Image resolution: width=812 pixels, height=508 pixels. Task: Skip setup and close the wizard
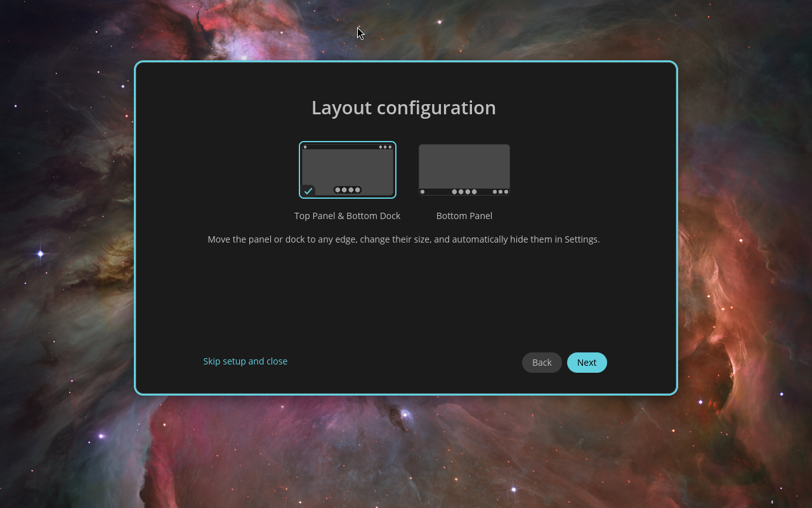point(246,361)
